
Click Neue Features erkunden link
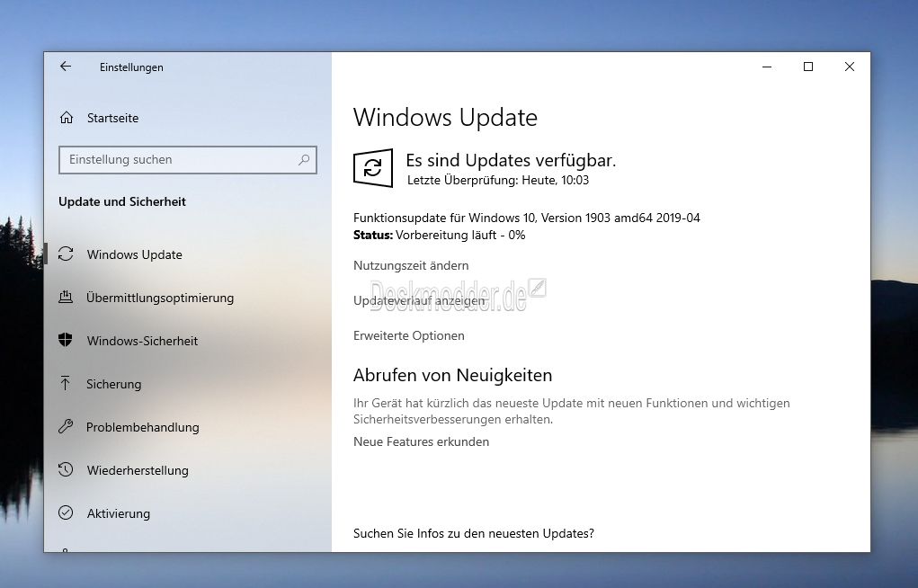[421, 441]
